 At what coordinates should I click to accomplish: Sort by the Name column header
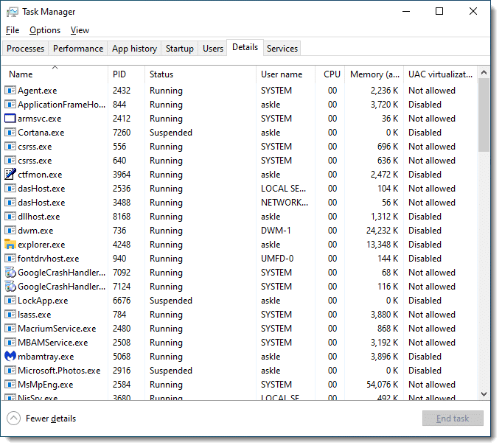[55, 74]
